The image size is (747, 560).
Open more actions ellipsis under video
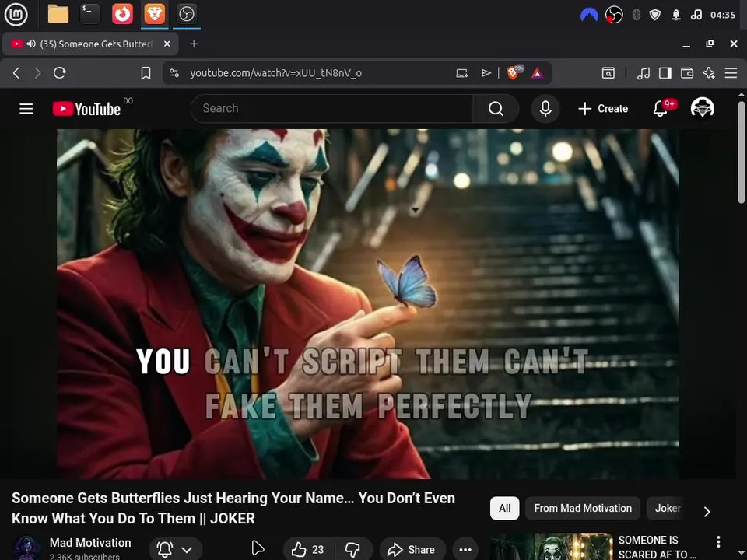click(465, 550)
